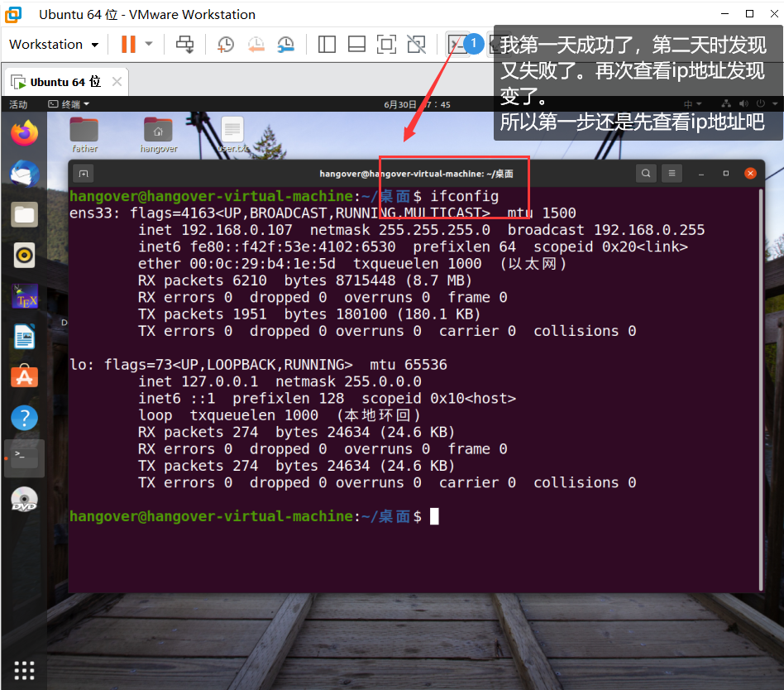Open the father folder on desktop
784x690 pixels.
click(84, 135)
